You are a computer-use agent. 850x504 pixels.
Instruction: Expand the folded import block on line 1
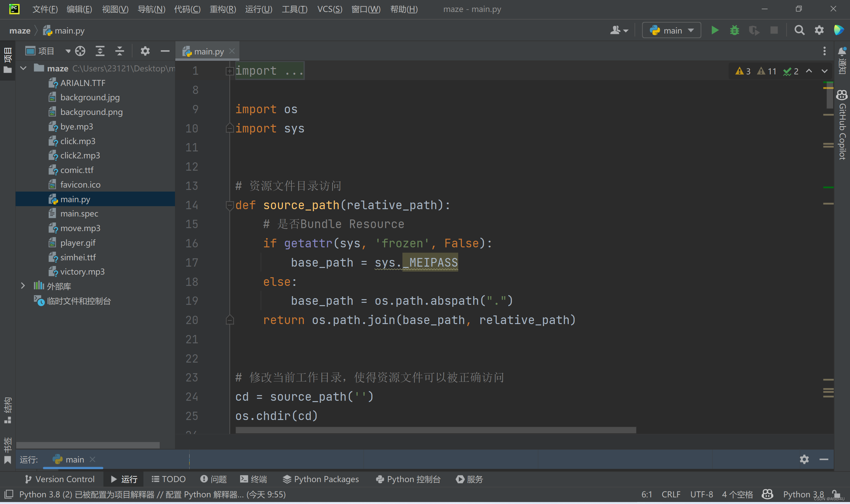pos(229,71)
